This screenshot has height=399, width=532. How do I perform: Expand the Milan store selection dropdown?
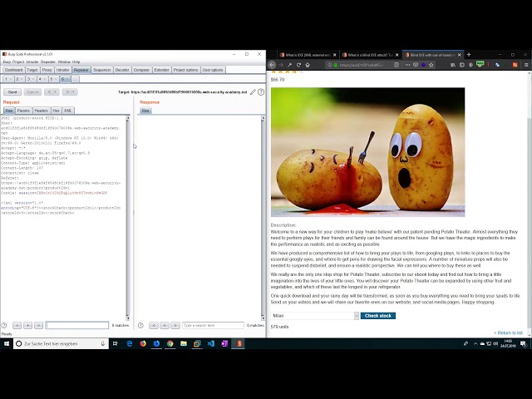click(357, 316)
